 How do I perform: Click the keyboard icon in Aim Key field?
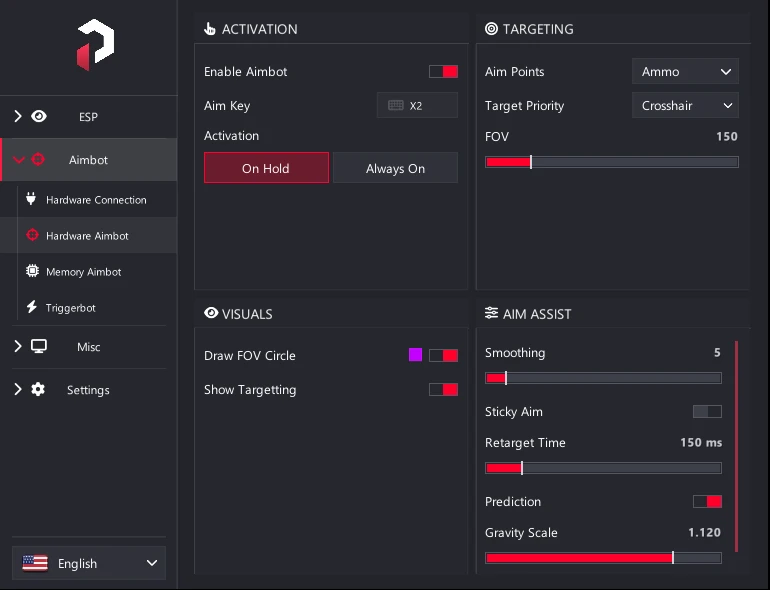[396, 106]
